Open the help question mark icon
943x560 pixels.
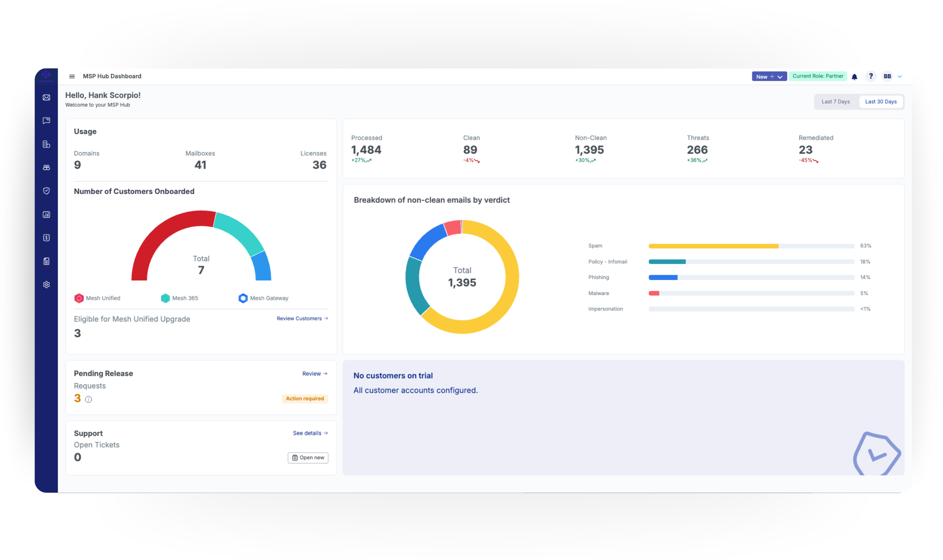[x=870, y=76]
